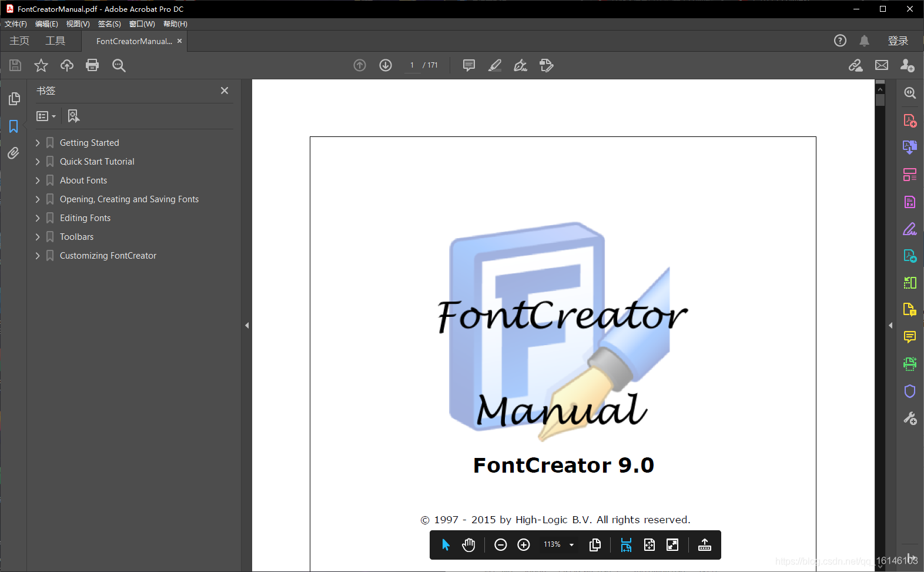Expand the Editing Fonts bookmark

38,218
